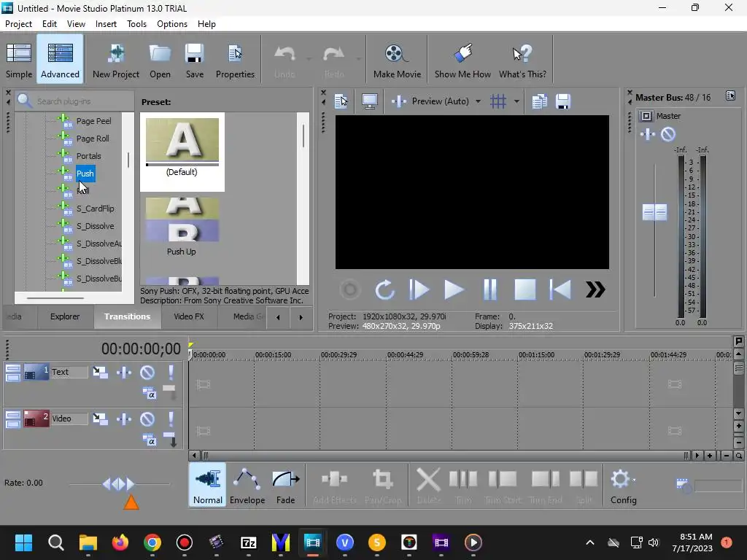Open Master Bus mixer downmix settings icon
The height and width of the screenshot is (560, 747).
point(730,96)
